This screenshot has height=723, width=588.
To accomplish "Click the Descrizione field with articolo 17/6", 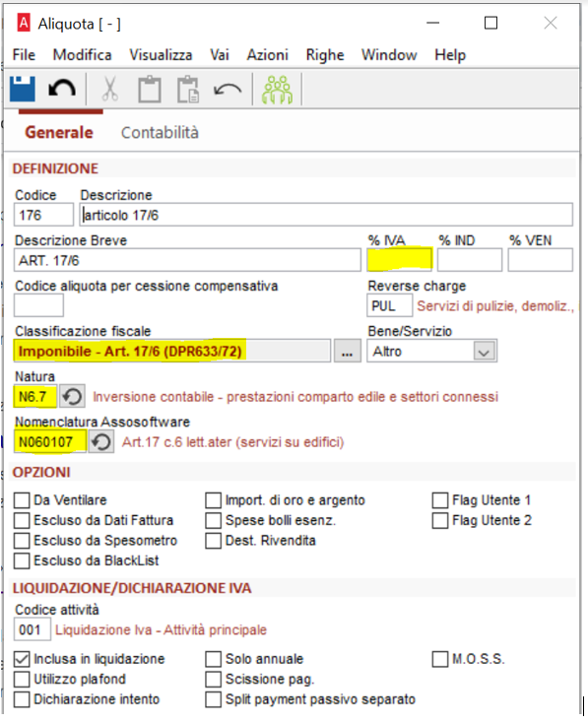I will click(x=326, y=215).
